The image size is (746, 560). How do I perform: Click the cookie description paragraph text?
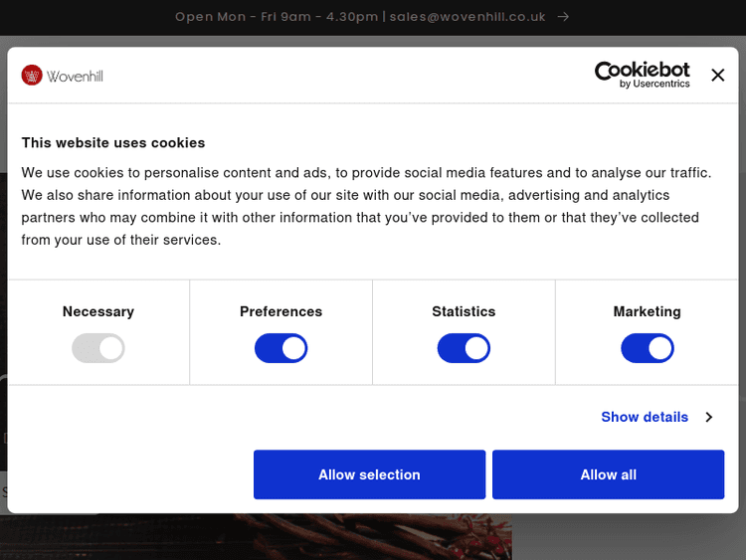[366, 206]
